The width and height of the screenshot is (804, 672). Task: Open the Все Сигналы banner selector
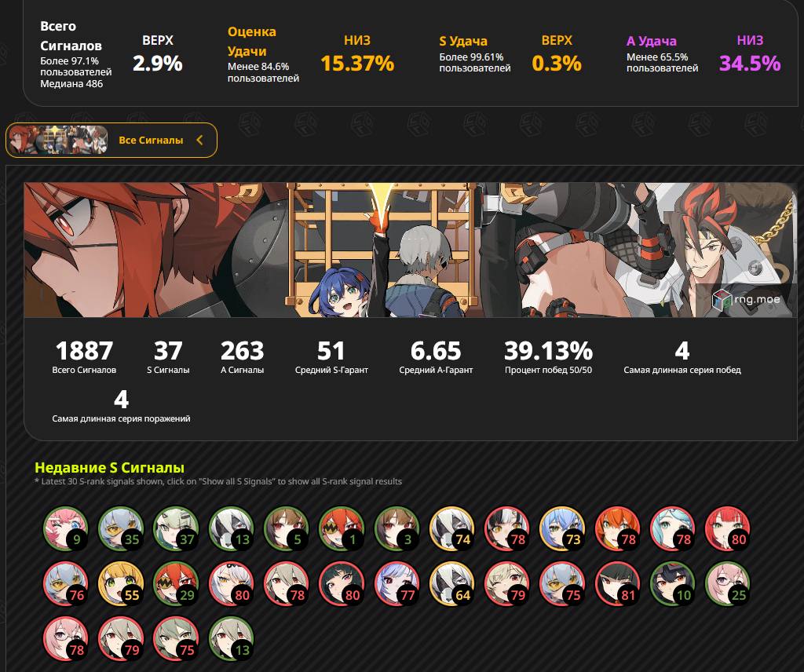point(111,140)
